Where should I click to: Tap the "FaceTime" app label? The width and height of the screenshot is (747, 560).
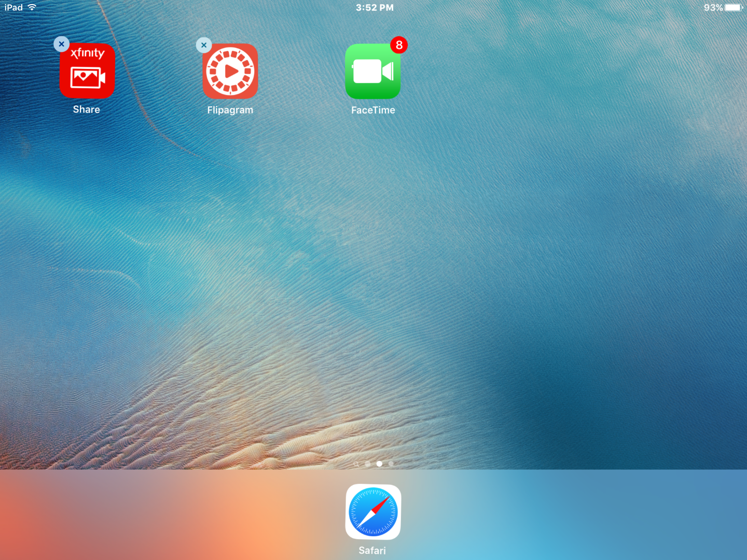click(373, 110)
